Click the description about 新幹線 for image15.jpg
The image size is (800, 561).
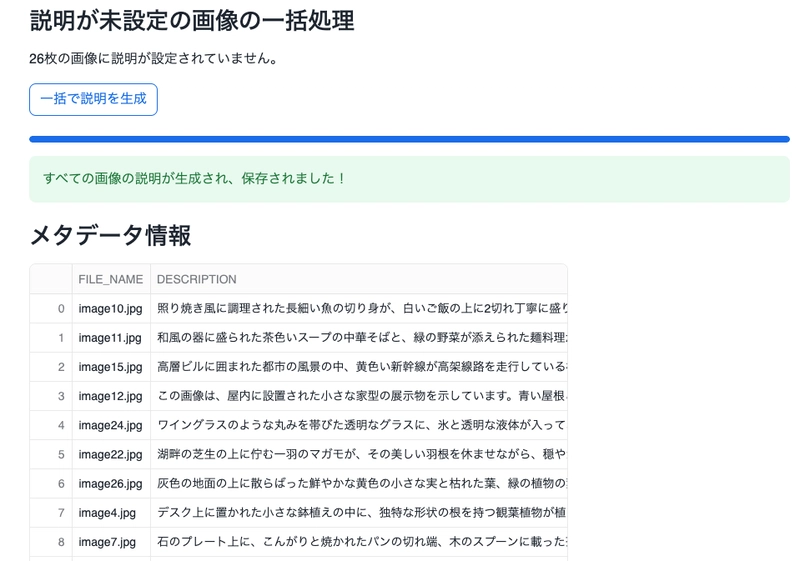point(359,367)
